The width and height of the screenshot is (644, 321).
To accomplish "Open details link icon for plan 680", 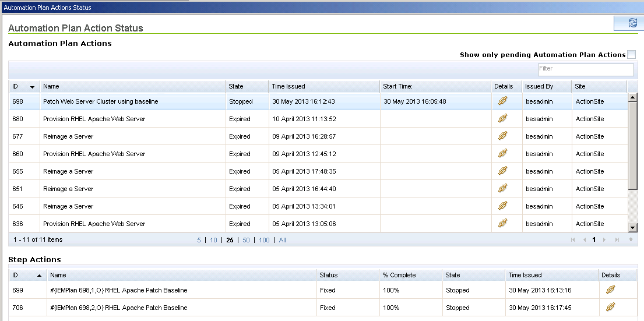I will point(502,119).
